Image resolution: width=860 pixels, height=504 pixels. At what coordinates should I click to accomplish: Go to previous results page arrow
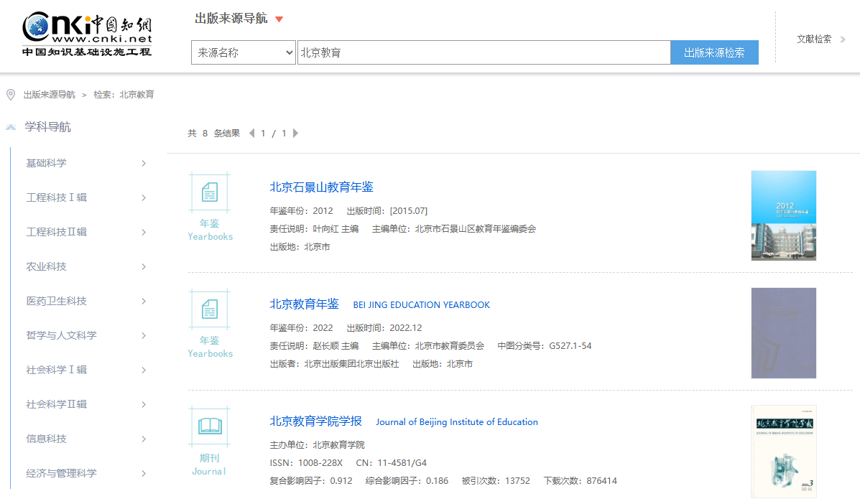251,133
